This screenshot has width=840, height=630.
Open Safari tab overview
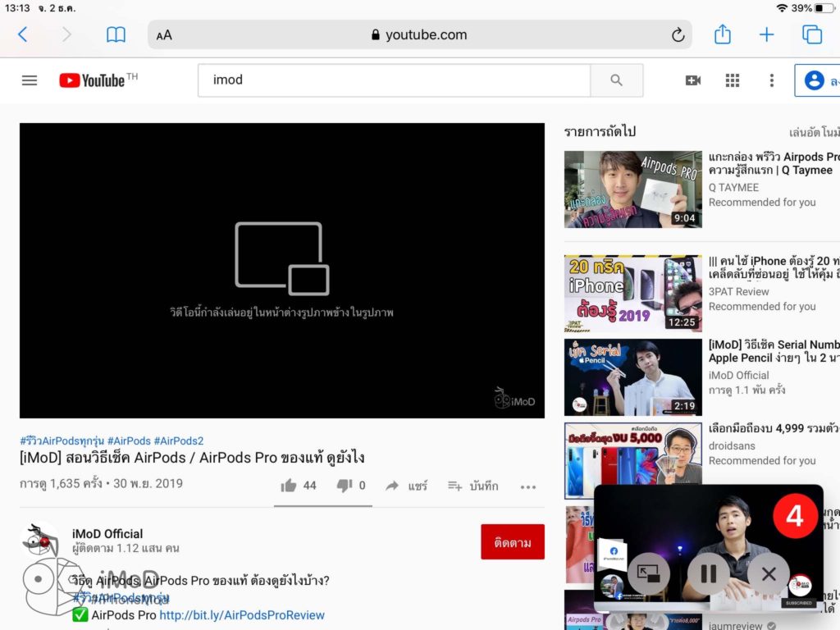tap(812, 34)
